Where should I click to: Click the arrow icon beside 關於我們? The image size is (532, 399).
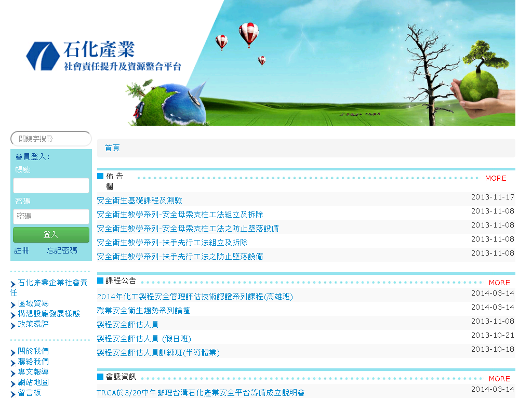coord(13,353)
